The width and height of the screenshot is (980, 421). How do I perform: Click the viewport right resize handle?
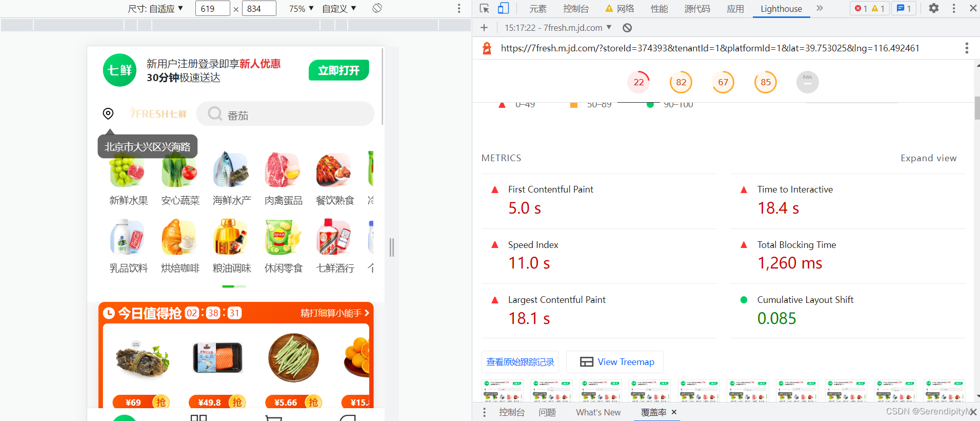[x=391, y=247]
